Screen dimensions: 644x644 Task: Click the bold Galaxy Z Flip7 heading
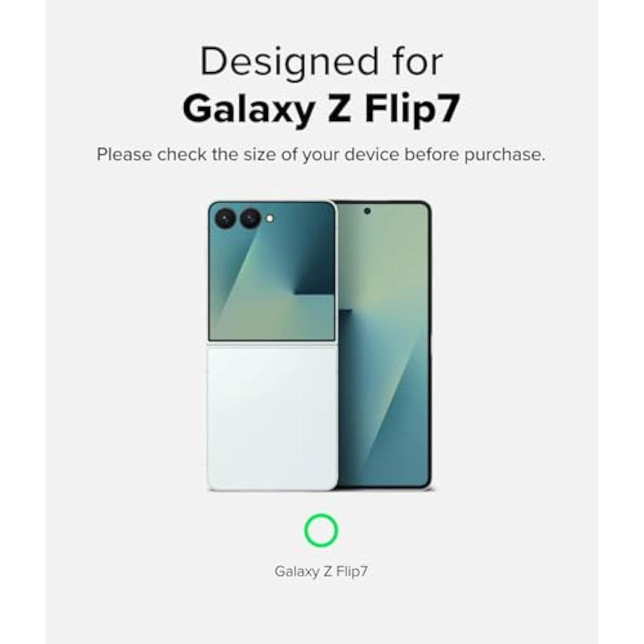point(321,109)
